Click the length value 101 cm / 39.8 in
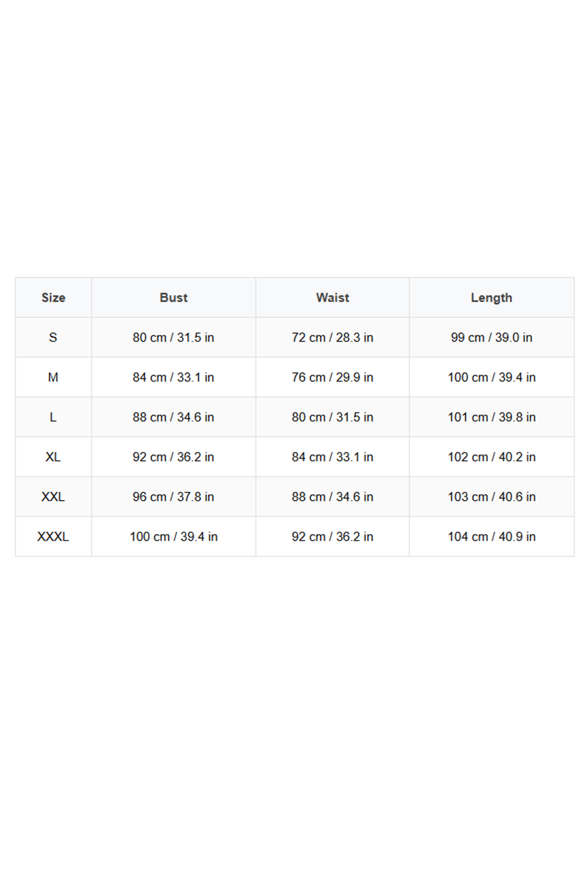 (x=491, y=417)
